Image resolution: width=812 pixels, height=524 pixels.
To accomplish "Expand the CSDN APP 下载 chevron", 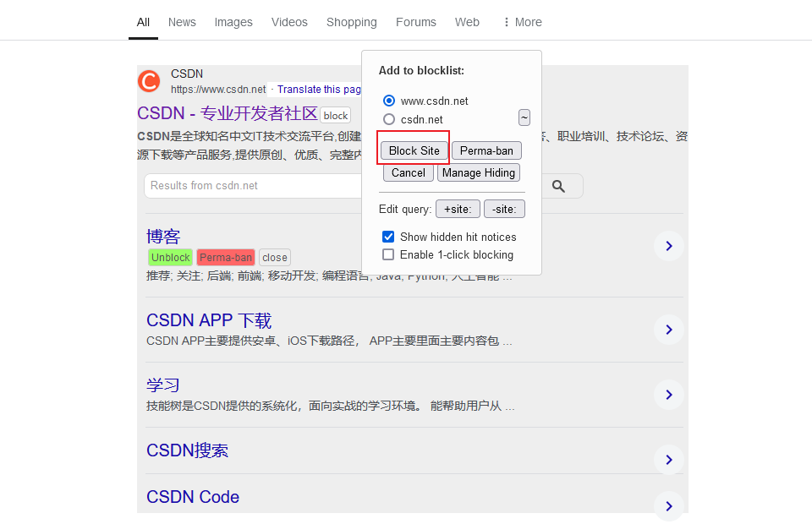I will tap(668, 330).
